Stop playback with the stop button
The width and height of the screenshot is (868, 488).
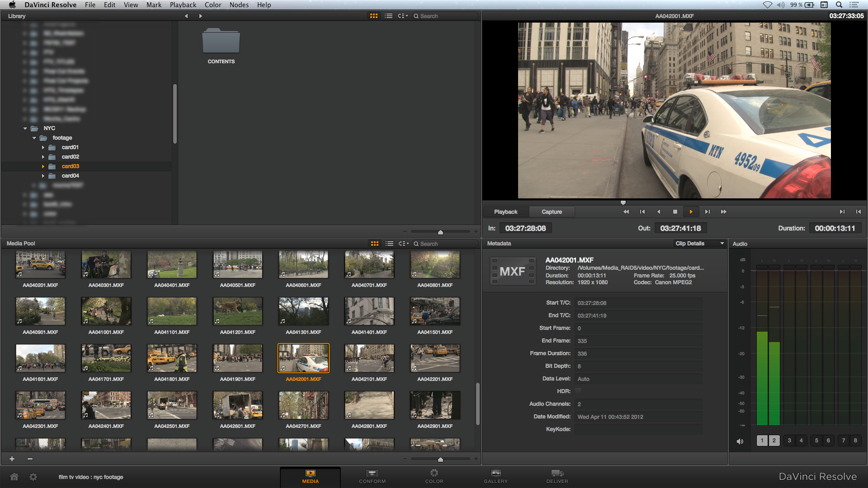point(675,212)
